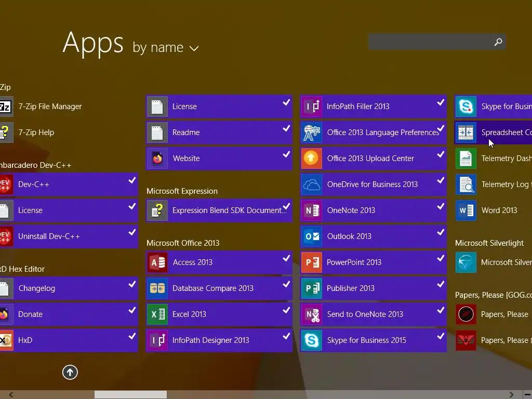Screen dimensions: 532x399
Task: Click the Changelog document icon
Action: (6, 288)
